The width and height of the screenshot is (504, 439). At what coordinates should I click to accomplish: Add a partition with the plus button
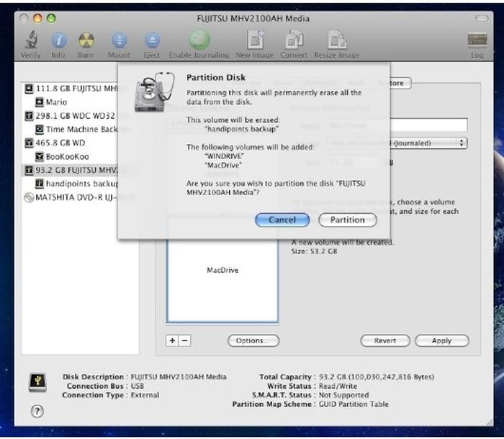[172, 340]
